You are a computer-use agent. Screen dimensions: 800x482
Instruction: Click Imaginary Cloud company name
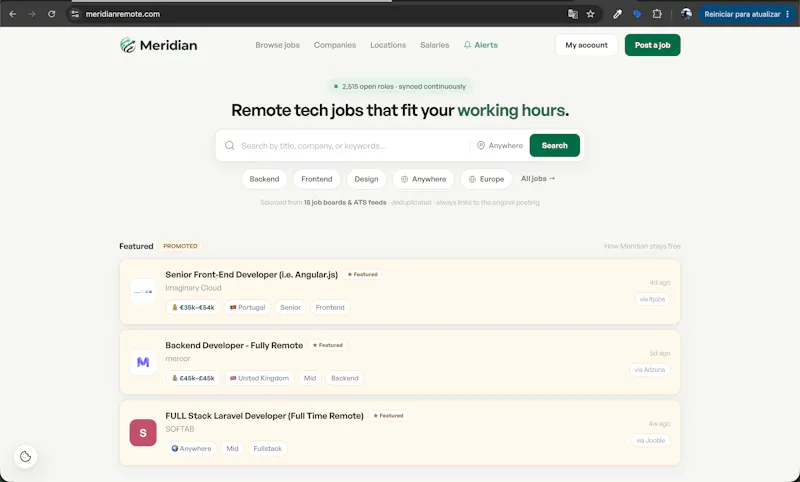pos(193,288)
